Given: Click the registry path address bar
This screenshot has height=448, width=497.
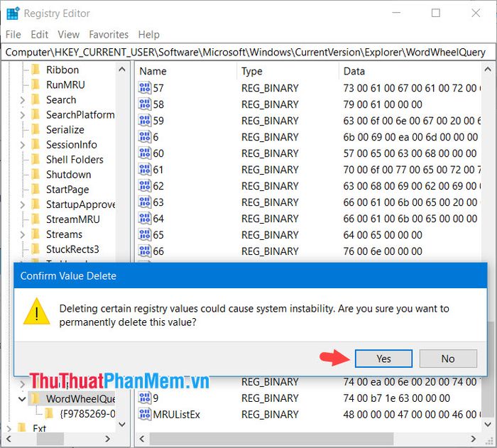Looking at the screenshot, I should 248,52.
